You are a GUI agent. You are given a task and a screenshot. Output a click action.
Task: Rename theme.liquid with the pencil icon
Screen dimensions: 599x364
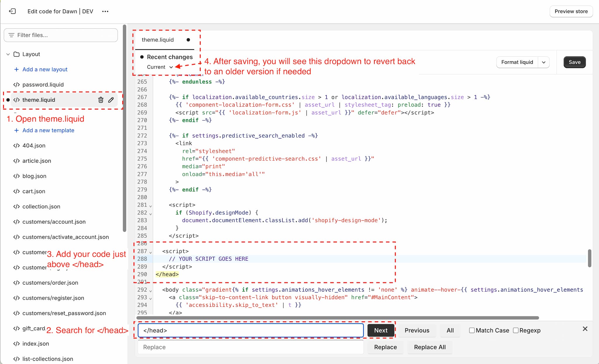point(111,100)
